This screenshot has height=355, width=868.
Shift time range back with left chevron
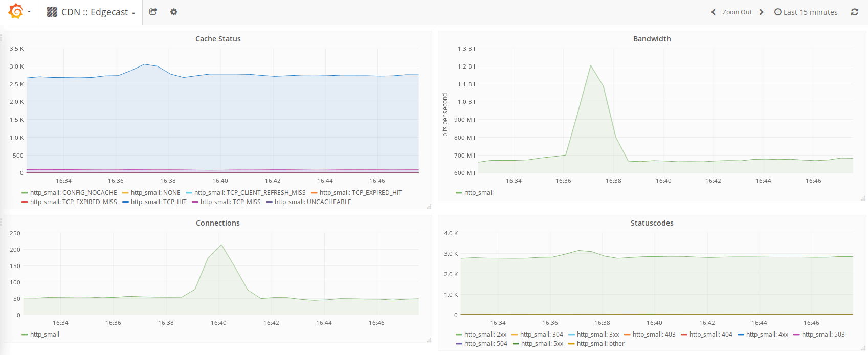[x=713, y=12]
